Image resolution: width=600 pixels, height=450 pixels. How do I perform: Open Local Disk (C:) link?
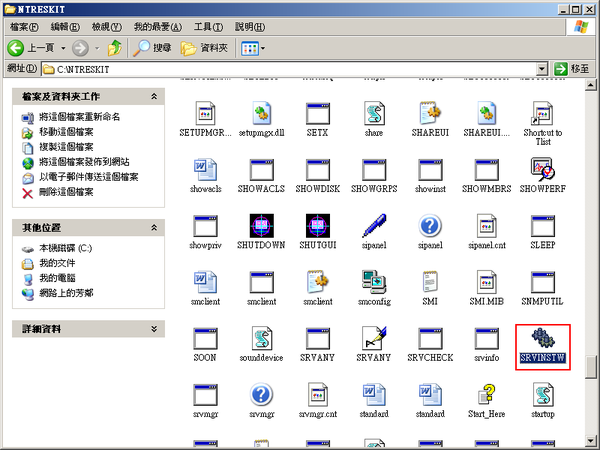(x=65, y=248)
